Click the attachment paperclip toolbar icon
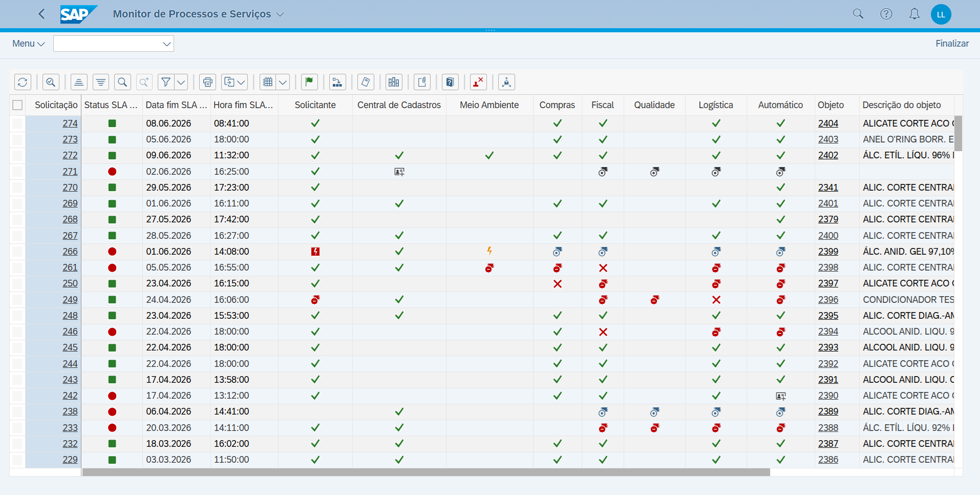 click(422, 82)
